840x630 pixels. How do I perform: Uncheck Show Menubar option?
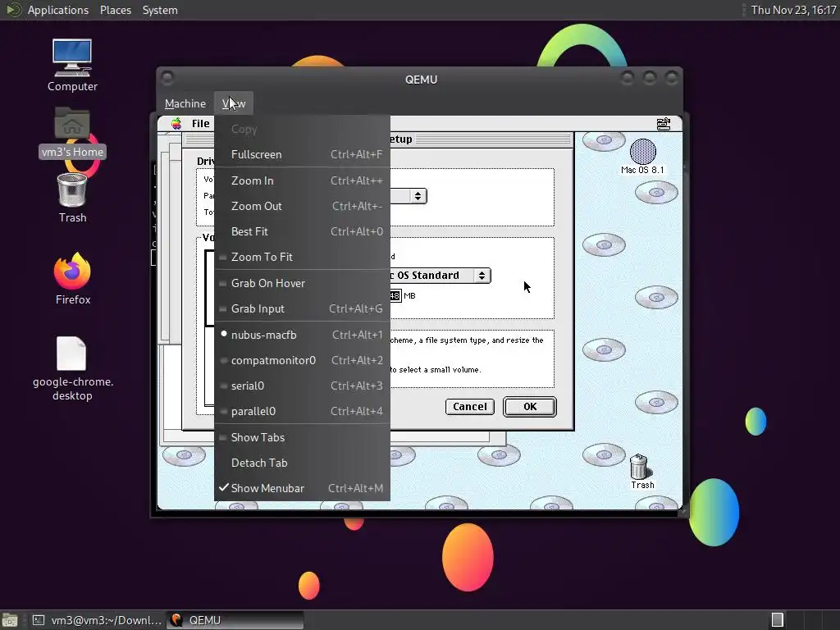[302, 488]
